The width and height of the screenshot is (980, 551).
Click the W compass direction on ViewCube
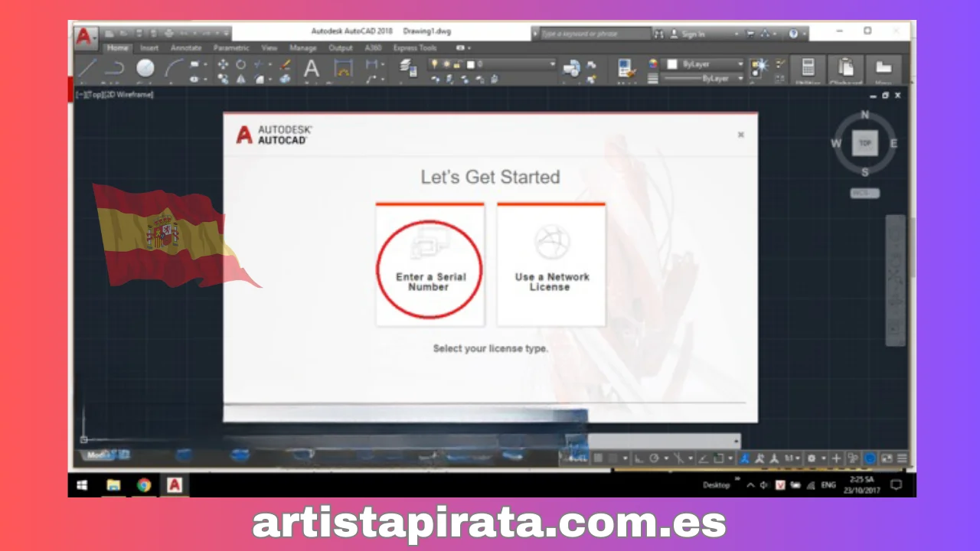836,143
